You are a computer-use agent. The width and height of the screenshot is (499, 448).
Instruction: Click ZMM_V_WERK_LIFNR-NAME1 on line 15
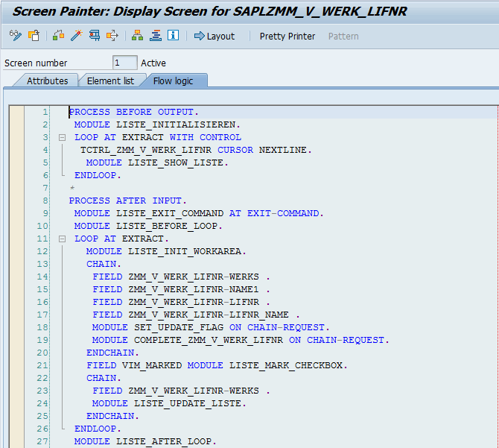coord(194,289)
